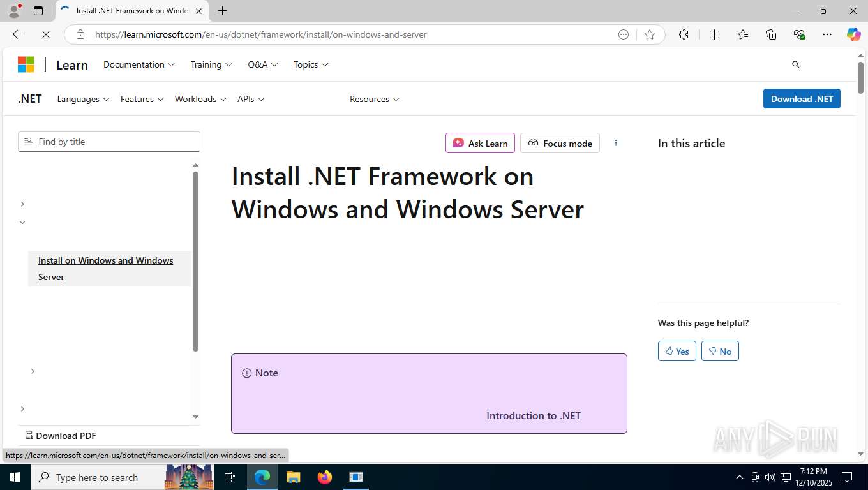The width and height of the screenshot is (868, 490).
Task: Open the tab actions menu icon
Action: coord(38,11)
